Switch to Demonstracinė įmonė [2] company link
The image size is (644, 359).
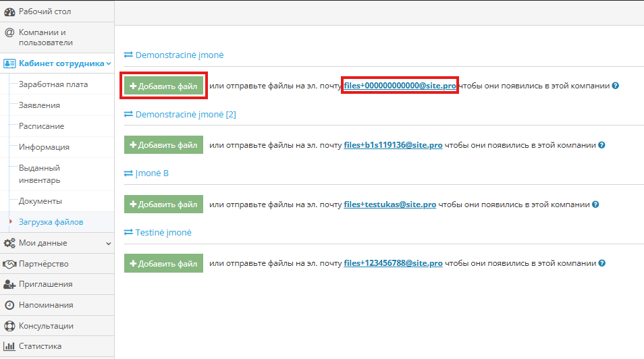click(186, 114)
